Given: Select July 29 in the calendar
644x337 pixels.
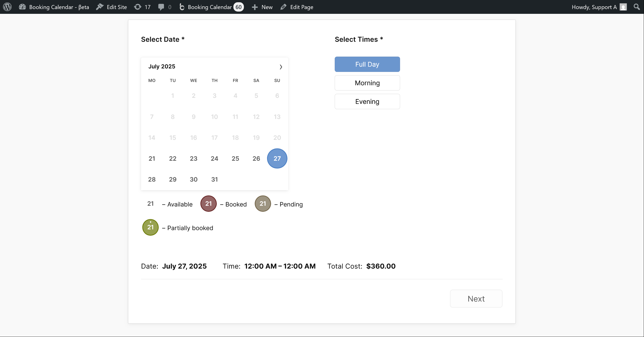Looking at the screenshot, I should coord(173,179).
